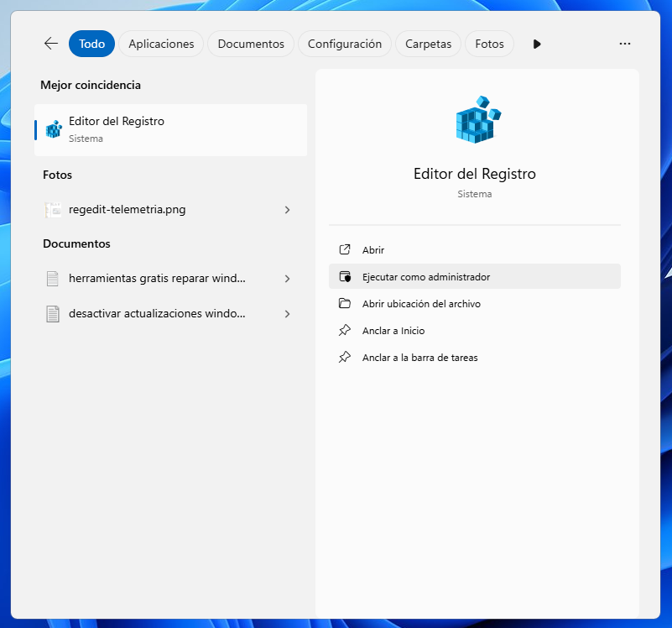This screenshot has width=672, height=628.
Task: Filter results by Carpetas
Action: pos(428,44)
